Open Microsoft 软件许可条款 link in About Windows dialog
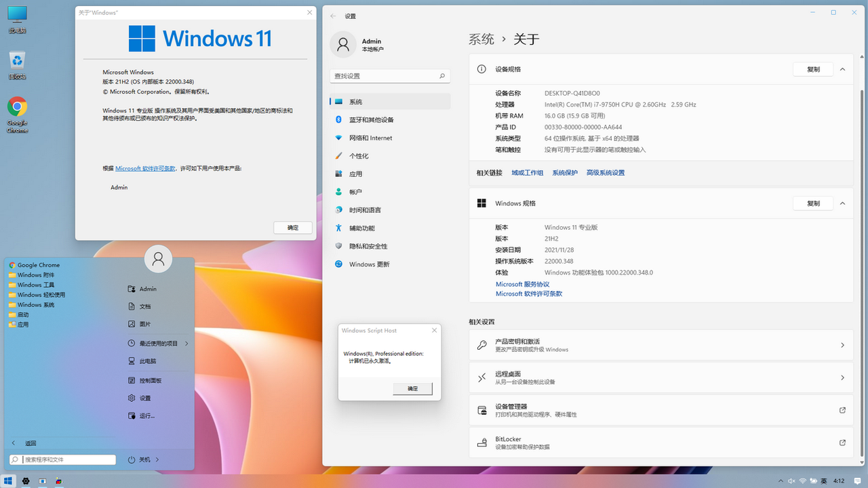The height and width of the screenshot is (488, 868). pyautogui.click(x=145, y=168)
